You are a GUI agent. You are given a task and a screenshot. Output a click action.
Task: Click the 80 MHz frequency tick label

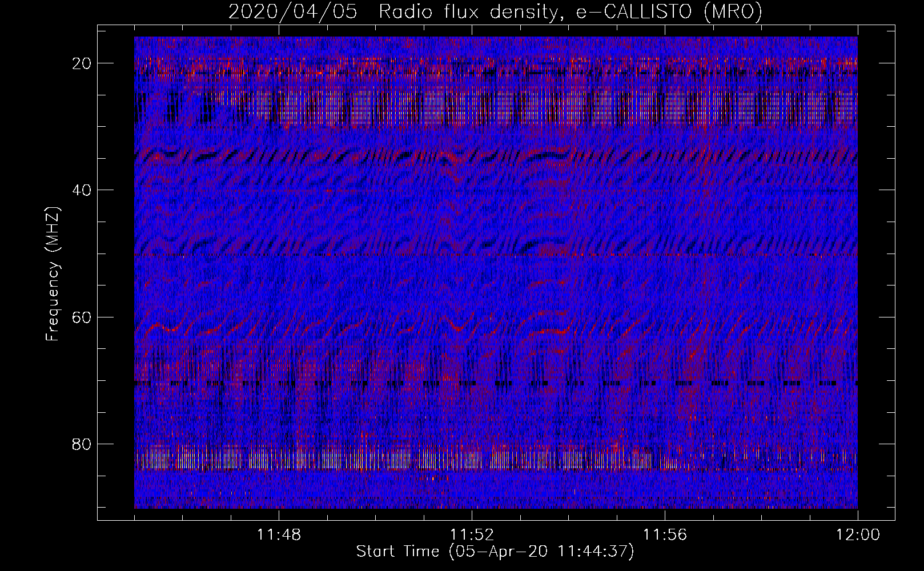82,444
